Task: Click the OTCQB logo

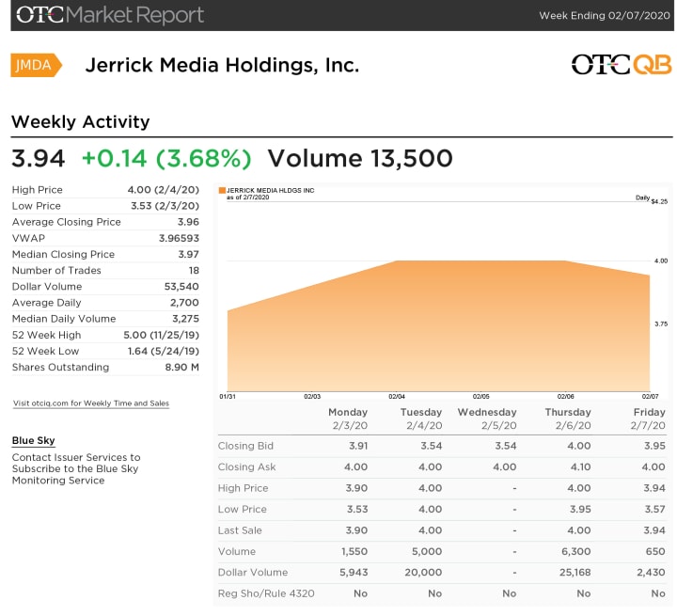Action: click(622, 65)
